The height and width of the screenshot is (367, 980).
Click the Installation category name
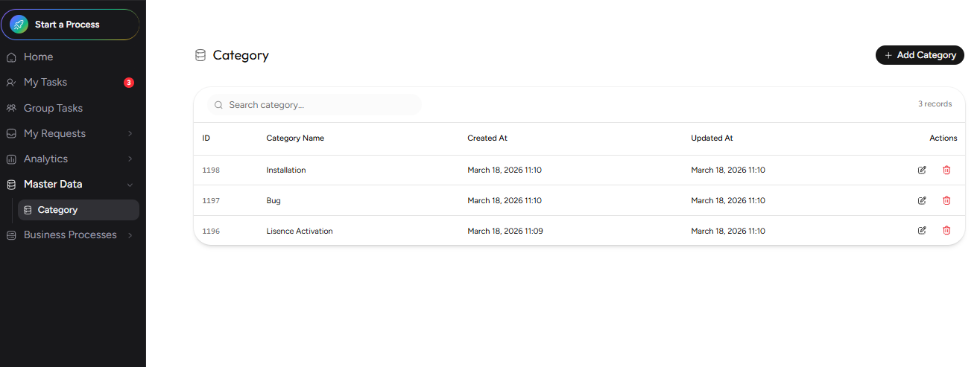coord(286,170)
